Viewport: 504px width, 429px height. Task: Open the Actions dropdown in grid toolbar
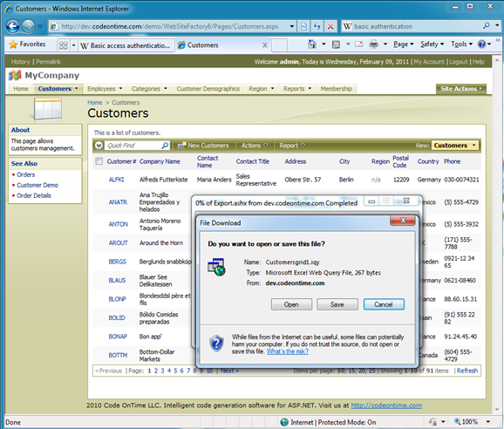255,146
